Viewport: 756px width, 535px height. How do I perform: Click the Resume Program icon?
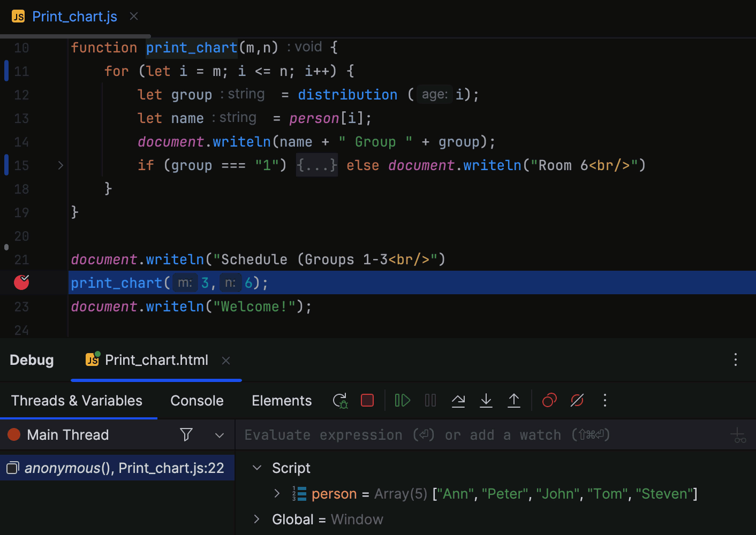(x=402, y=400)
